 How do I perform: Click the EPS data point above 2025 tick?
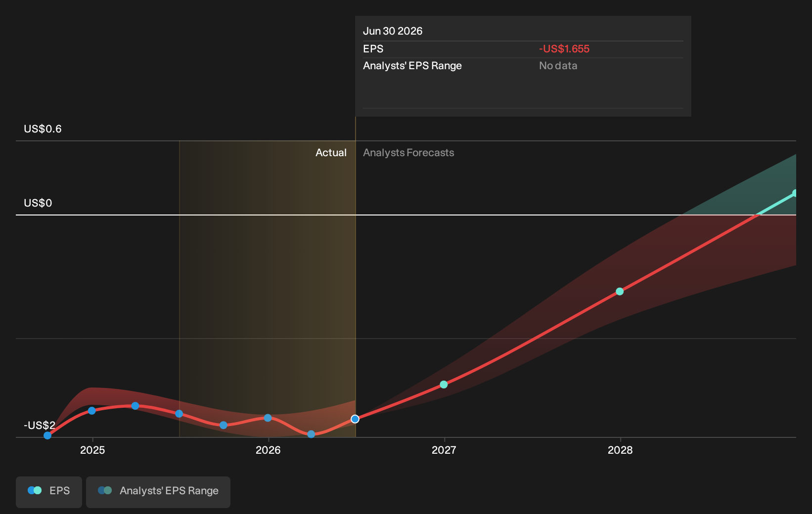tap(91, 411)
